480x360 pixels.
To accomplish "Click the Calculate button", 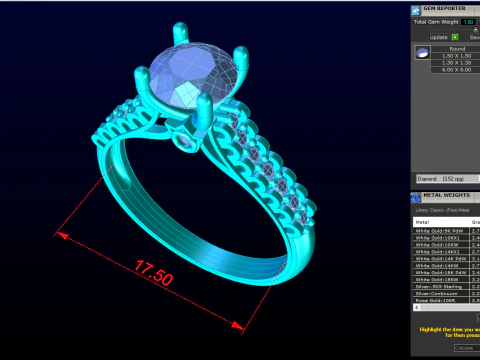I will 467,348.
